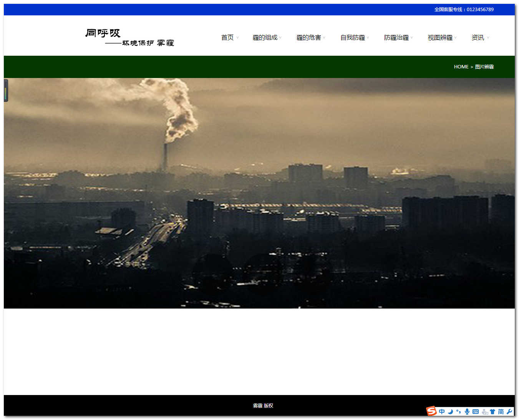
Task: Toggle the moon half-width icon in Sogou bar
Action: coord(450,412)
